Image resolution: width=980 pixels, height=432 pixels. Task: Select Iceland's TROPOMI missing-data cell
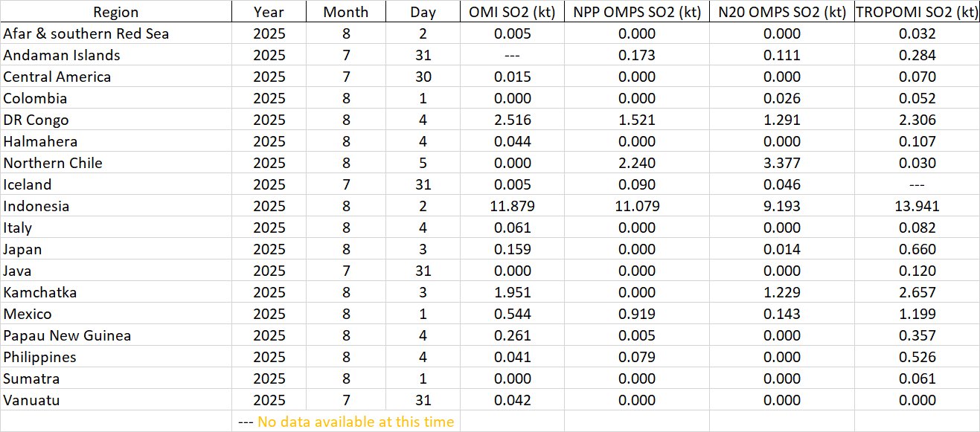click(x=916, y=184)
